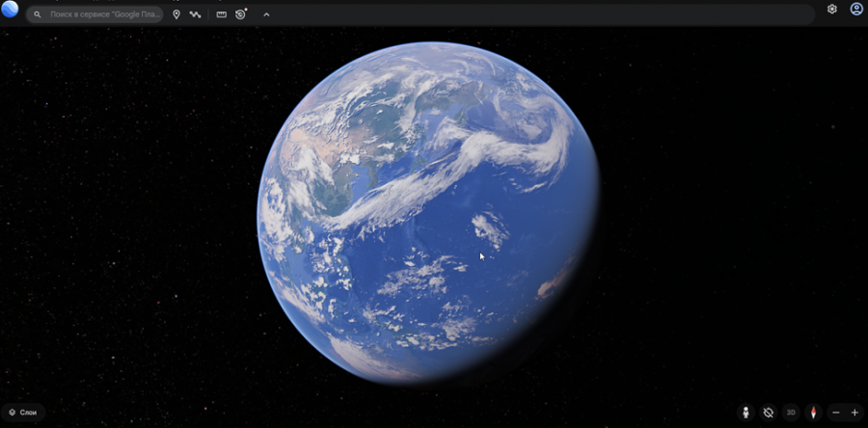The width and height of the screenshot is (868, 428).
Task: Open the historical imagery clock tool
Action: tap(240, 14)
